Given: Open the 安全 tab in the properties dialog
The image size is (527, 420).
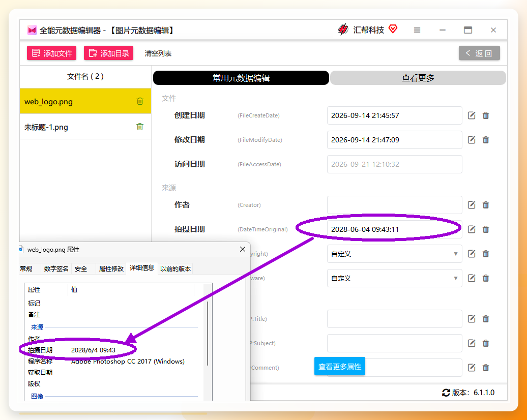Looking at the screenshot, I should coord(81,269).
